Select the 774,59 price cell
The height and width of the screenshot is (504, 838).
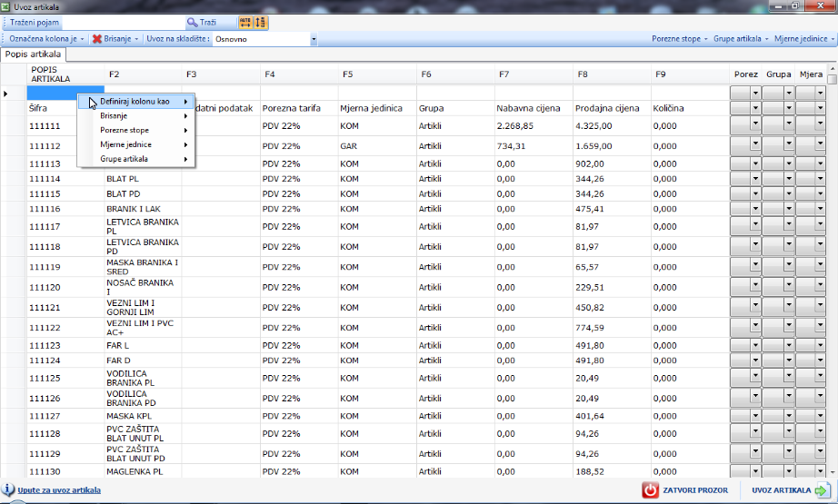pos(612,327)
